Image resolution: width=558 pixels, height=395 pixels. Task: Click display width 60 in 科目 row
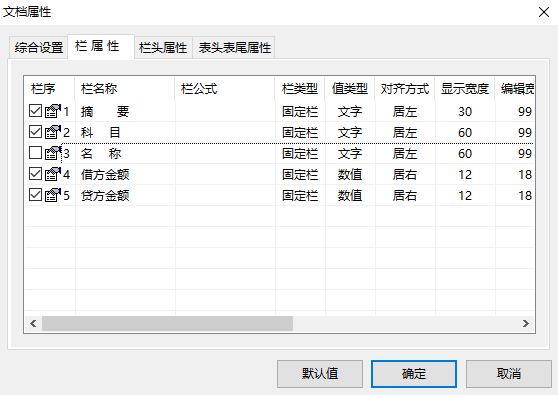465,132
